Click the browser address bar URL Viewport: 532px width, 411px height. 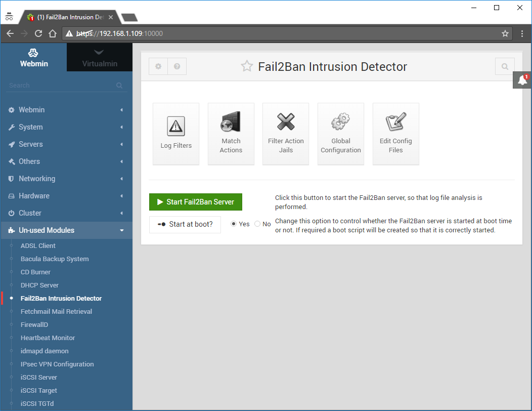click(119, 33)
